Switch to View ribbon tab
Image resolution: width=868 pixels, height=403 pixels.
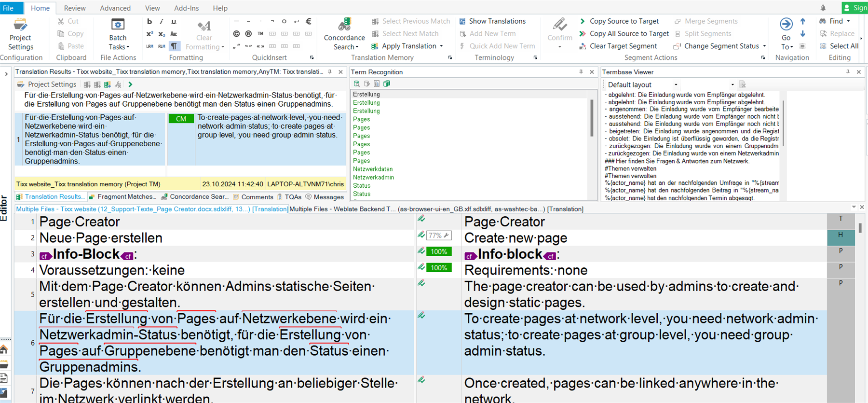(x=152, y=8)
